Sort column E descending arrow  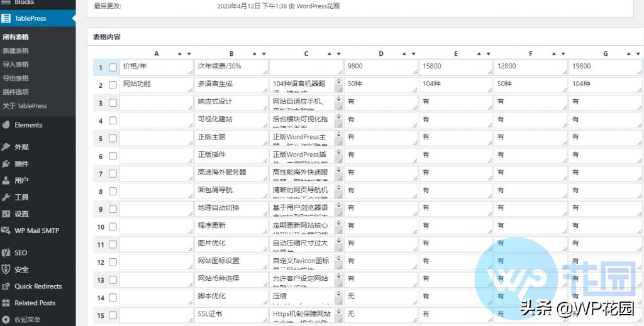(x=488, y=54)
